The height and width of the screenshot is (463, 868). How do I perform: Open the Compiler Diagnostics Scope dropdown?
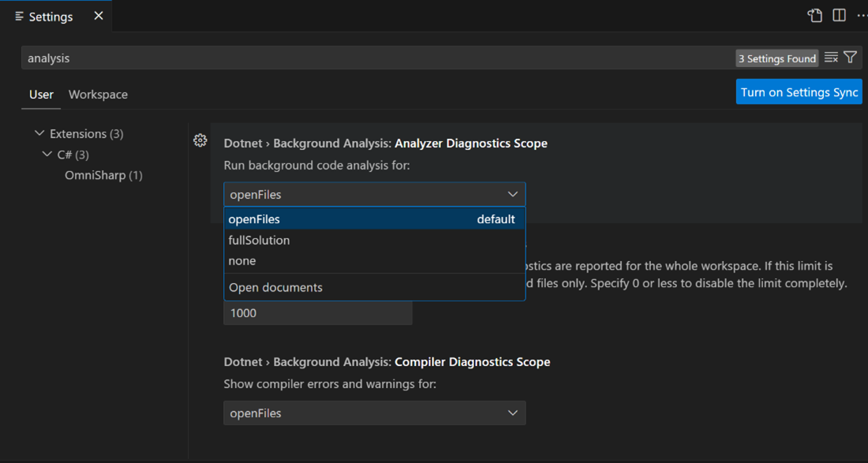click(375, 413)
